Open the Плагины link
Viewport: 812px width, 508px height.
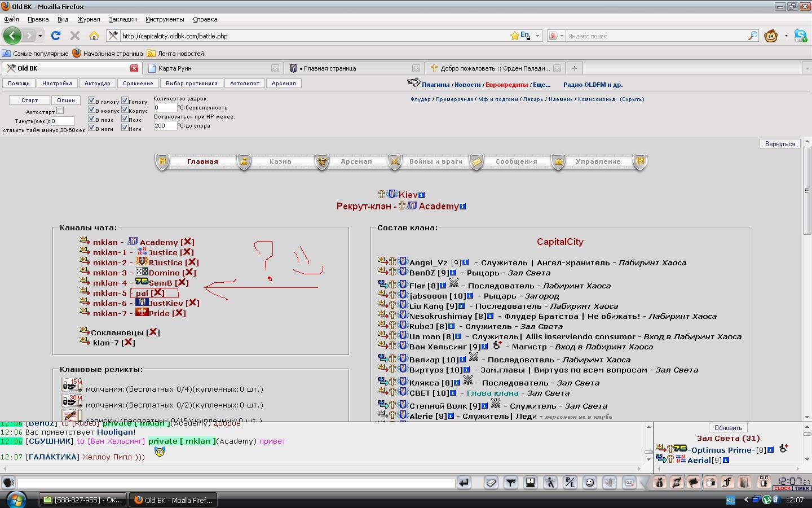click(435, 85)
